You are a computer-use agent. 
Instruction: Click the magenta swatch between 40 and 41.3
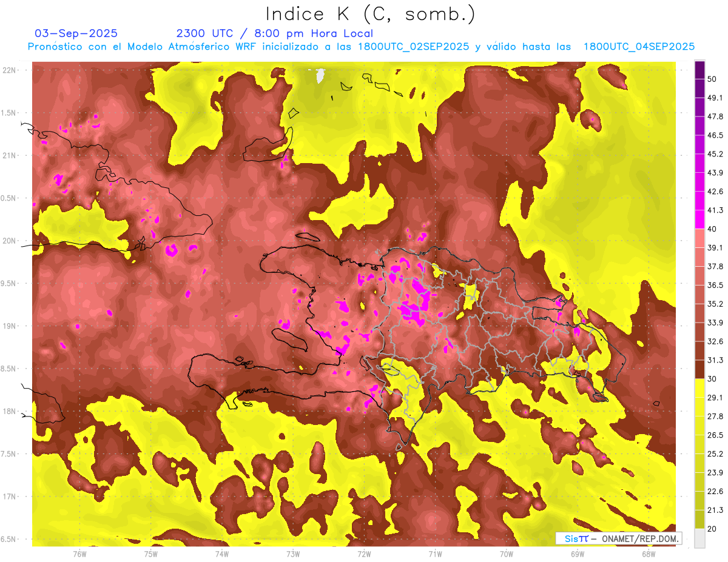pyautogui.click(x=699, y=219)
